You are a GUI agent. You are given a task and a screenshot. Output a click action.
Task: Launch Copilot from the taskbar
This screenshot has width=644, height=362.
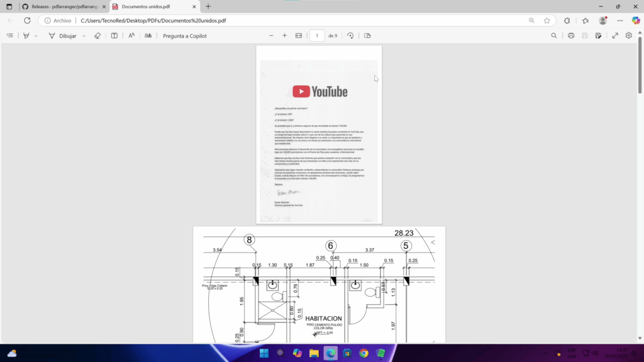pos(297,353)
